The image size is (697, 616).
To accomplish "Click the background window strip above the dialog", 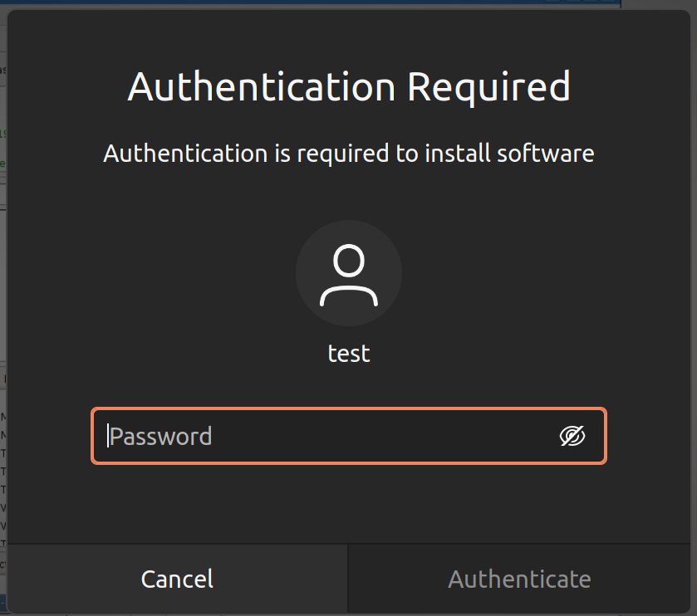I will click(x=332, y=4).
